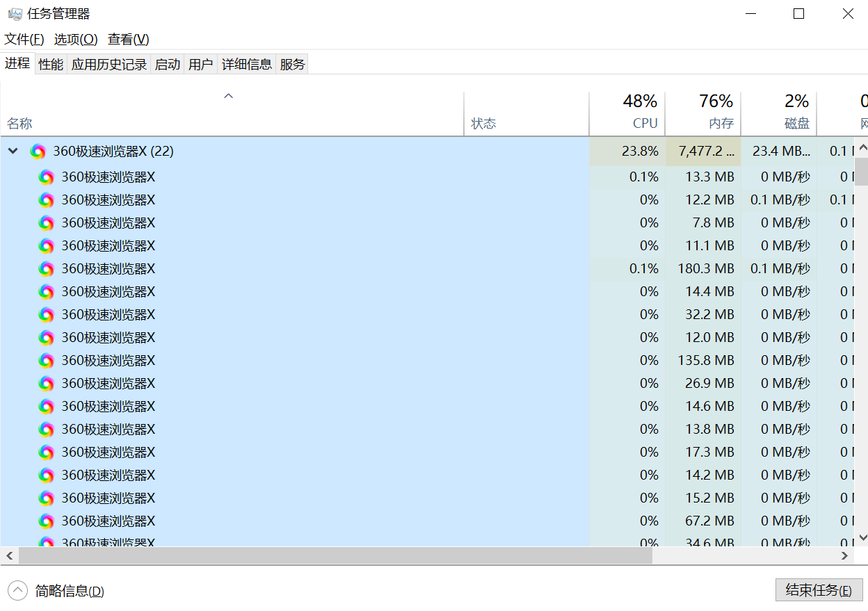The image size is (868, 611).
Task: Switch to the 启动 tab
Action: 168,65
